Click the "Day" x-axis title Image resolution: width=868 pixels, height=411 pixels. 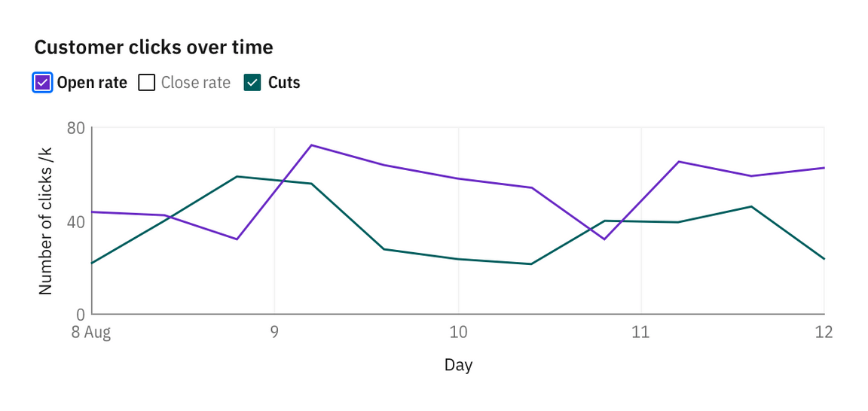pyautogui.click(x=458, y=366)
